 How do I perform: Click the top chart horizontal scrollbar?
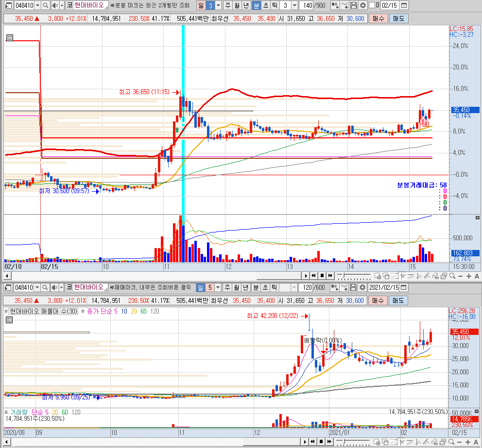pos(278,276)
